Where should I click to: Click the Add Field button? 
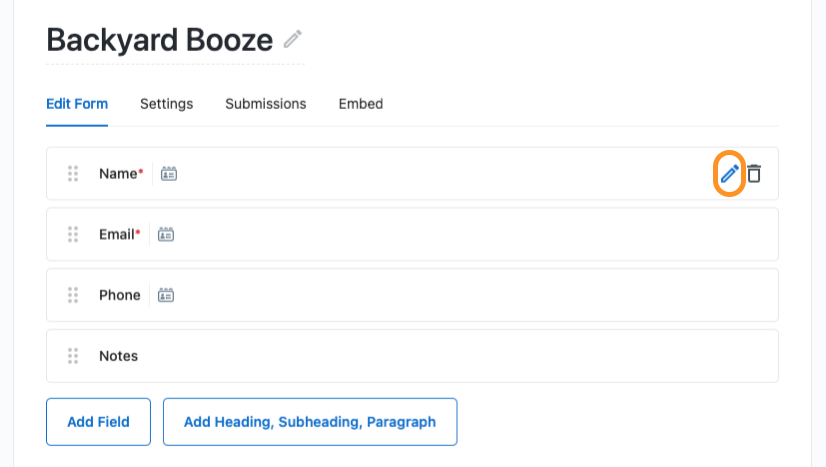99,422
